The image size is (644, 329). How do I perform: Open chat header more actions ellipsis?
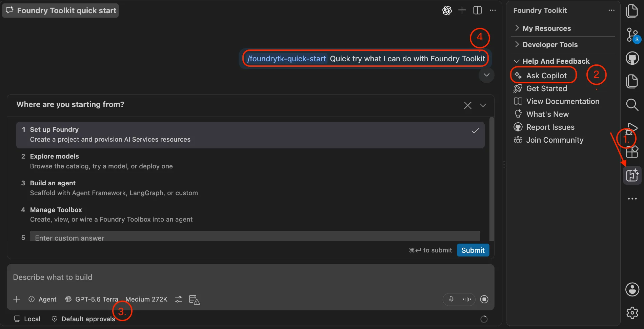point(493,10)
